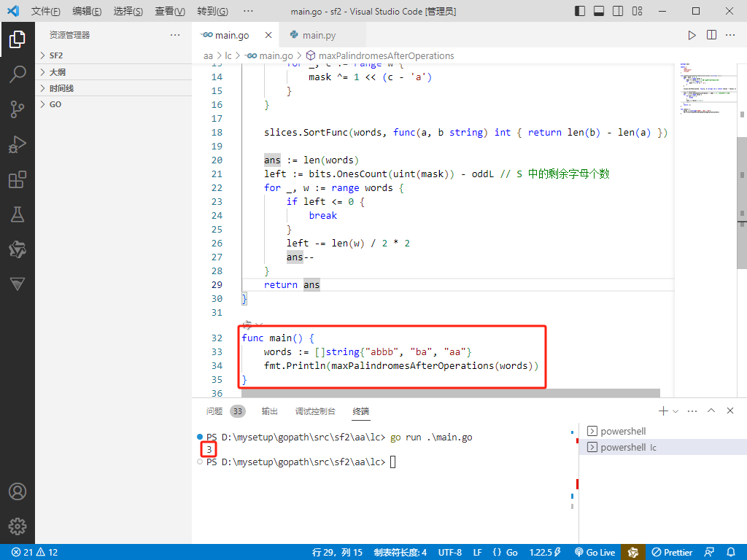Open the 编辑(E) menu
This screenshot has height=560, width=747.
(87, 12)
